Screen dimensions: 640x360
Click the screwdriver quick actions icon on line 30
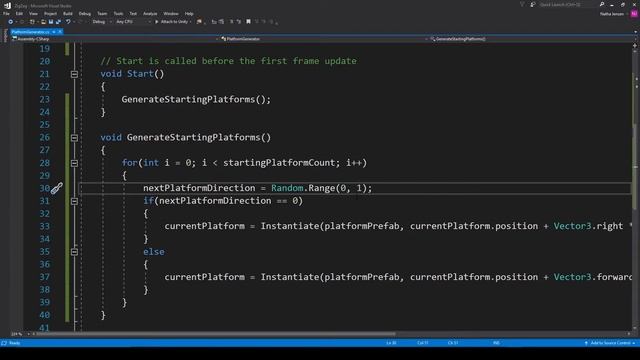click(57, 188)
